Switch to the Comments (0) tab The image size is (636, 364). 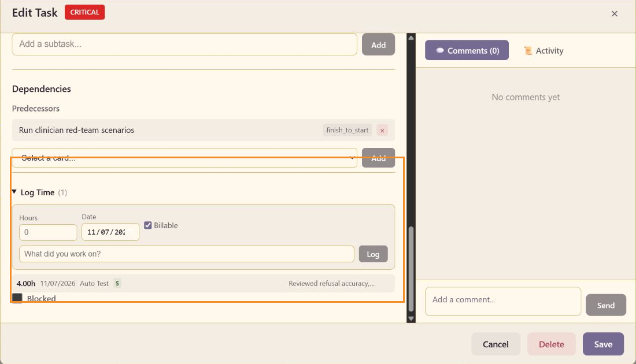point(467,50)
